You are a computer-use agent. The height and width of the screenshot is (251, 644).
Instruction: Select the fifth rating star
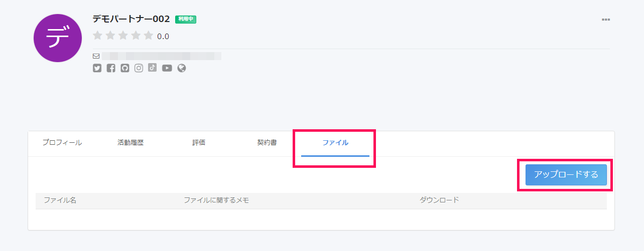pyautogui.click(x=149, y=36)
